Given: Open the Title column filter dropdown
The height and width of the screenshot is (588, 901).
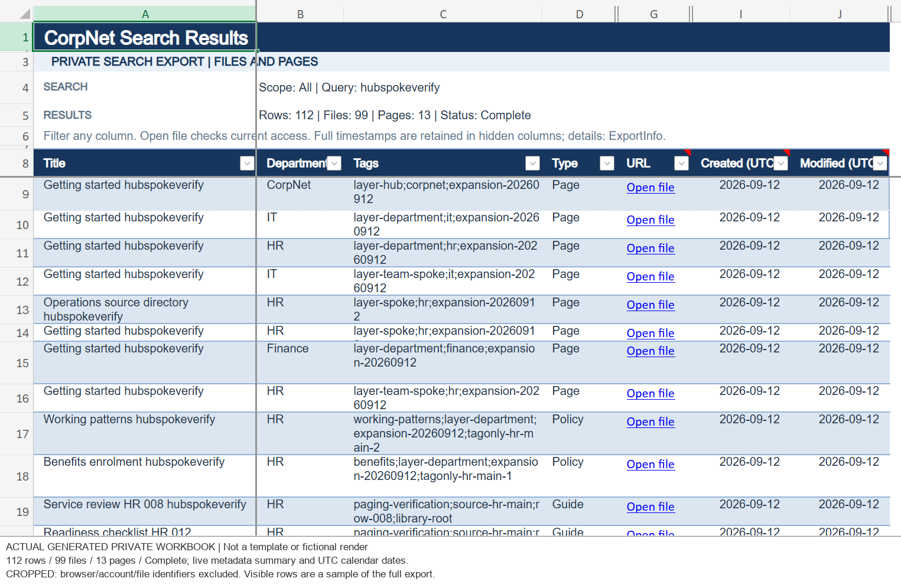Looking at the screenshot, I should pos(247,164).
